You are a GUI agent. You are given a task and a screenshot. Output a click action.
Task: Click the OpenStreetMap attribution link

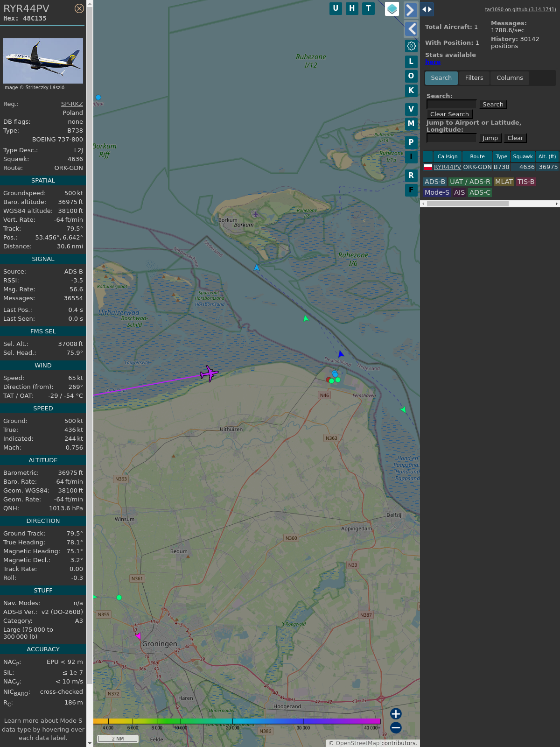[357, 743]
